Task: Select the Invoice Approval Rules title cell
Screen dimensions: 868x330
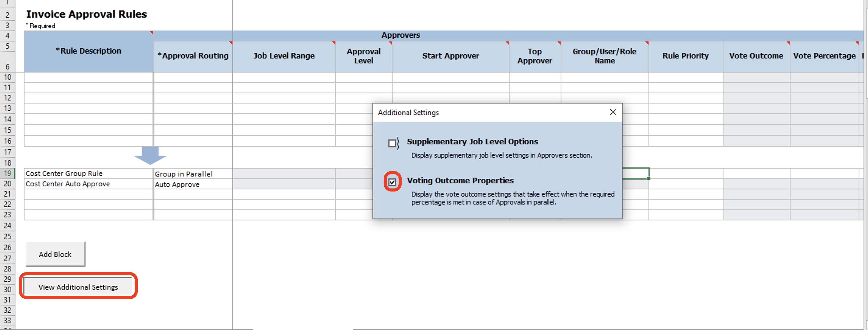Action: 87,14
